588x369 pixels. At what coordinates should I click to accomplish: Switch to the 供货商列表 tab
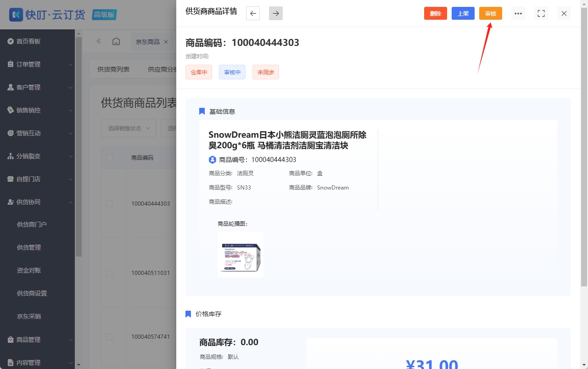(x=113, y=69)
